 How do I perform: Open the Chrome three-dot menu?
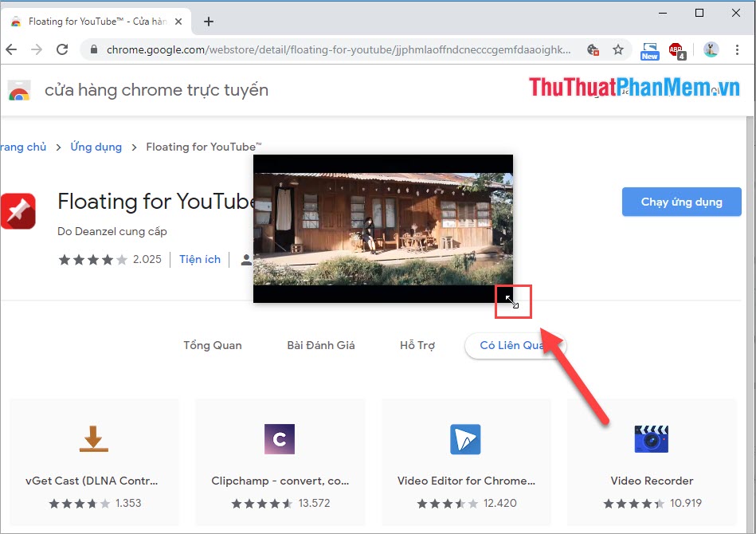tap(737, 49)
